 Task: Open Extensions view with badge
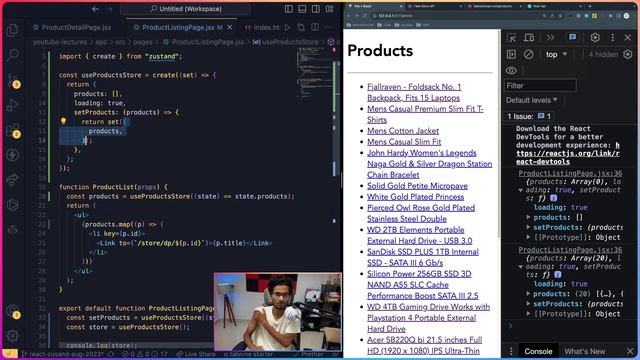click(x=13, y=131)
